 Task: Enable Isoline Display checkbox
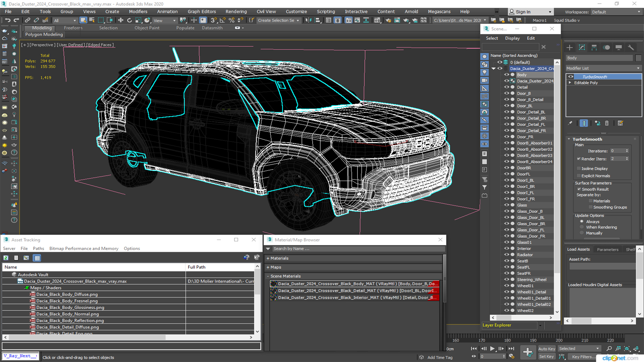click(579, 168)
